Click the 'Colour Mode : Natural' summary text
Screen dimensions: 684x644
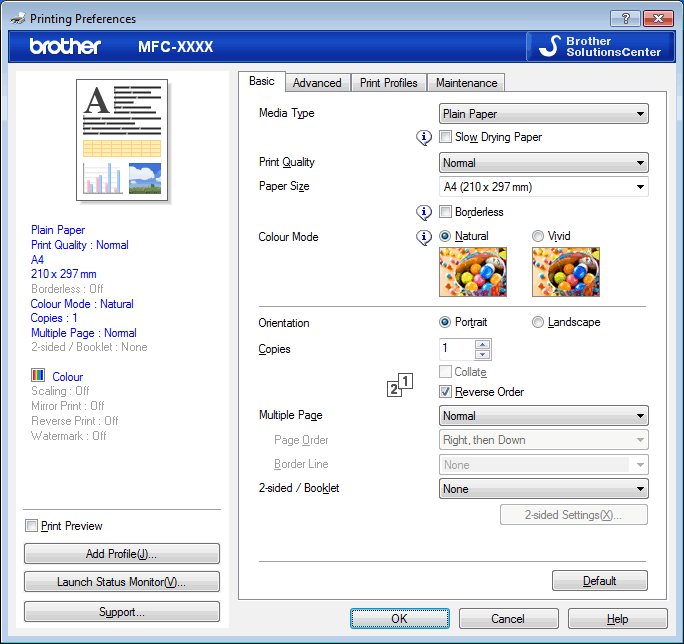click(x=82, y=304)
